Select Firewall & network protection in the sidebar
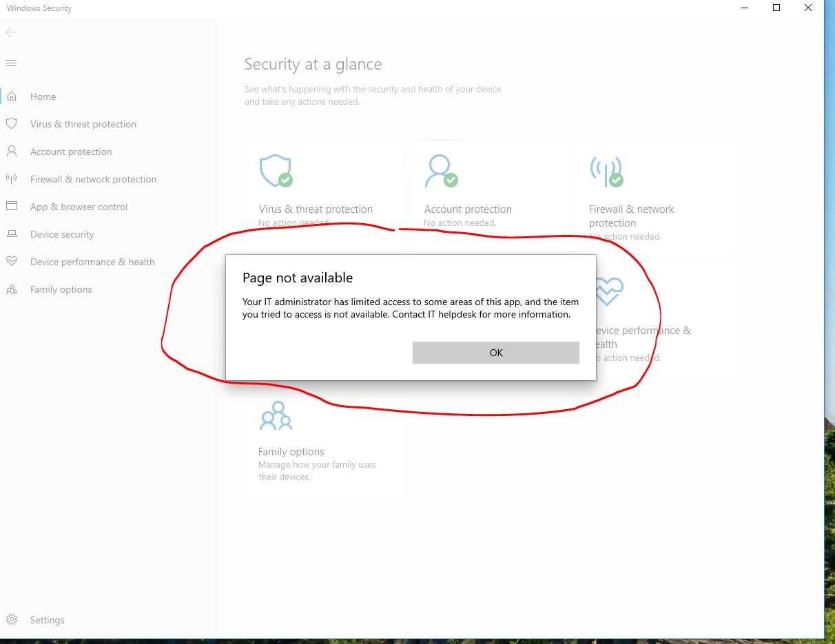Viewport: 835px width, 644px height. [x=93, y=179]
